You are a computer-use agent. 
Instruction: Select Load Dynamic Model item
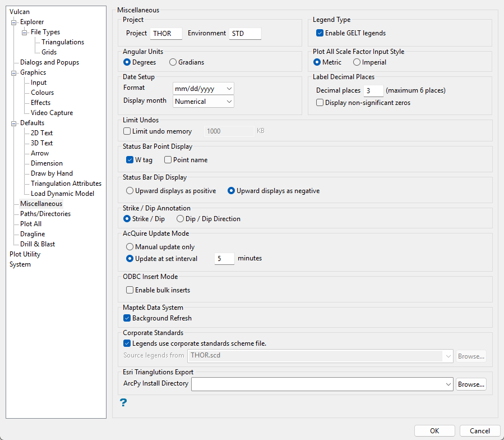[62, 194]
